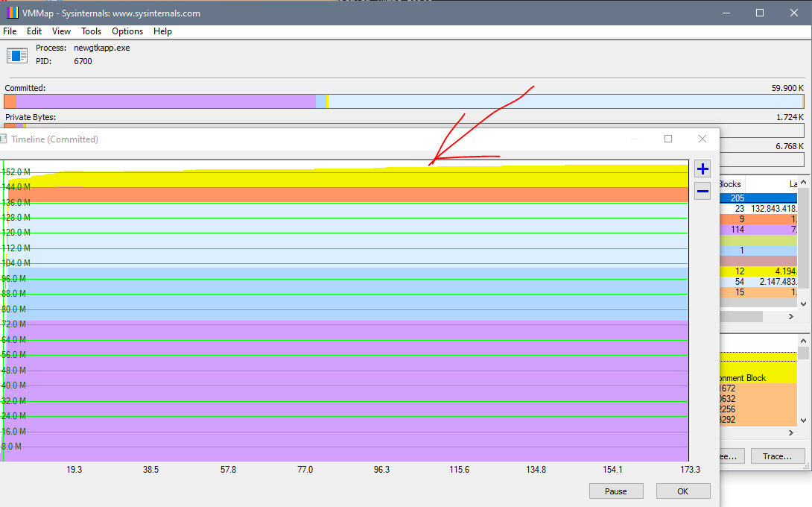Open the File menu

pos(10,31)
